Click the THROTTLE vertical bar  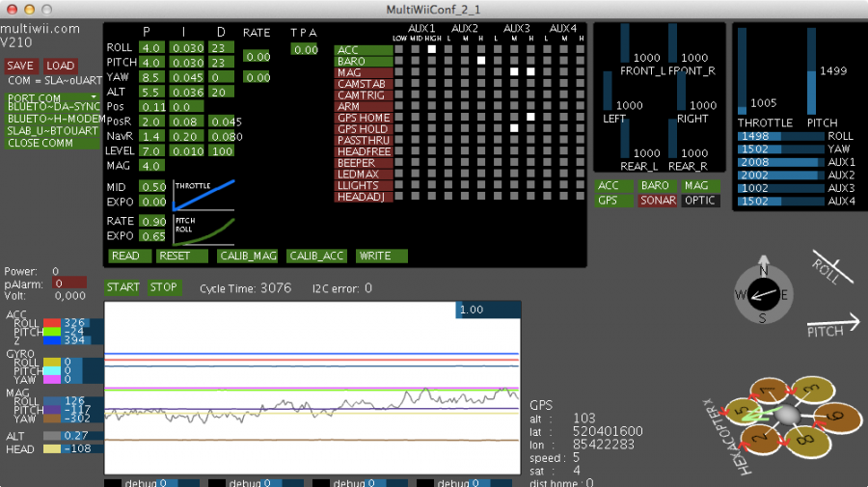tap(743, 71)
